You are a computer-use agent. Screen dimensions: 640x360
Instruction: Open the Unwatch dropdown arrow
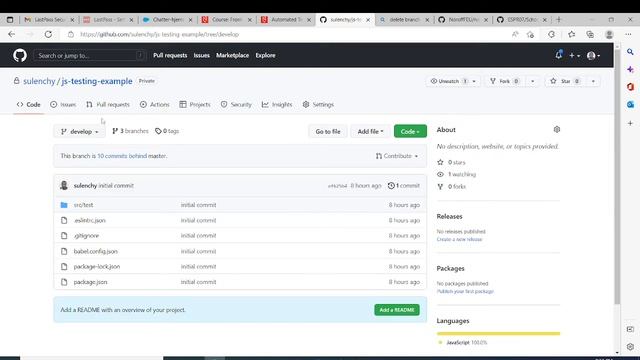click(474, 81)
